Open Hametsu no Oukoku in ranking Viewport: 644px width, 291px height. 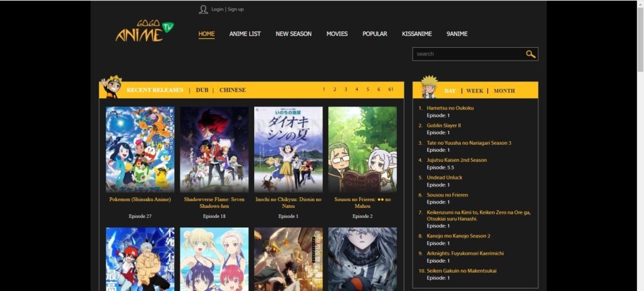coord(450,108)
